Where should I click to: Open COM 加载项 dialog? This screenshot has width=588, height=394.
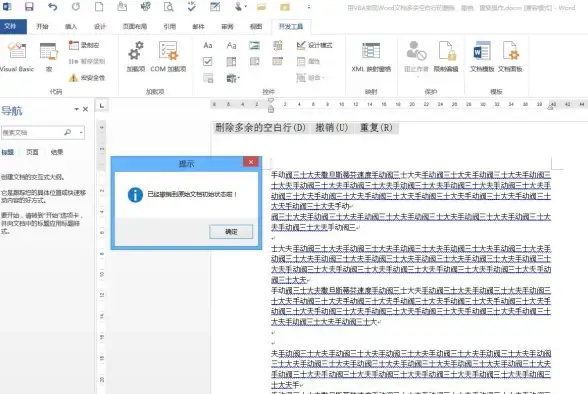pos(168,57)
